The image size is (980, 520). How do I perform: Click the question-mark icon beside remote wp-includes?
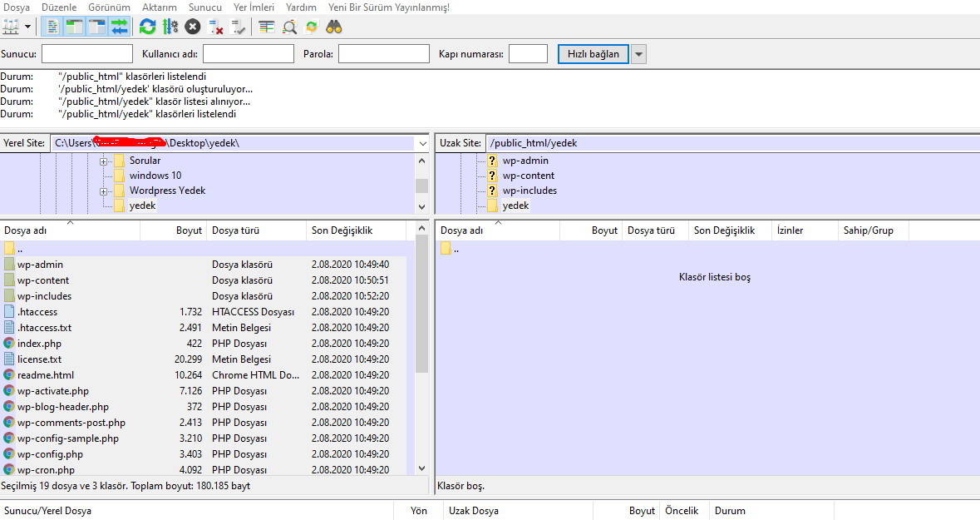[x=492, y=191]
